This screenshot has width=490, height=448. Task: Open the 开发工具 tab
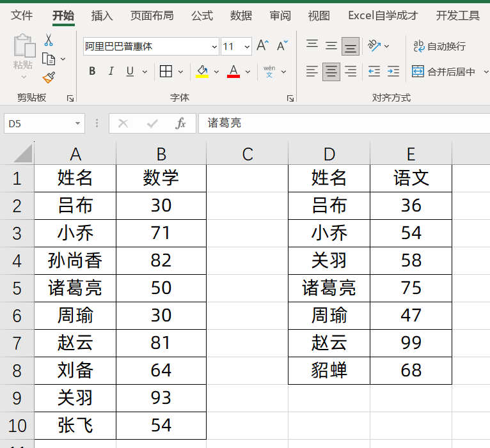coord(458,15)
